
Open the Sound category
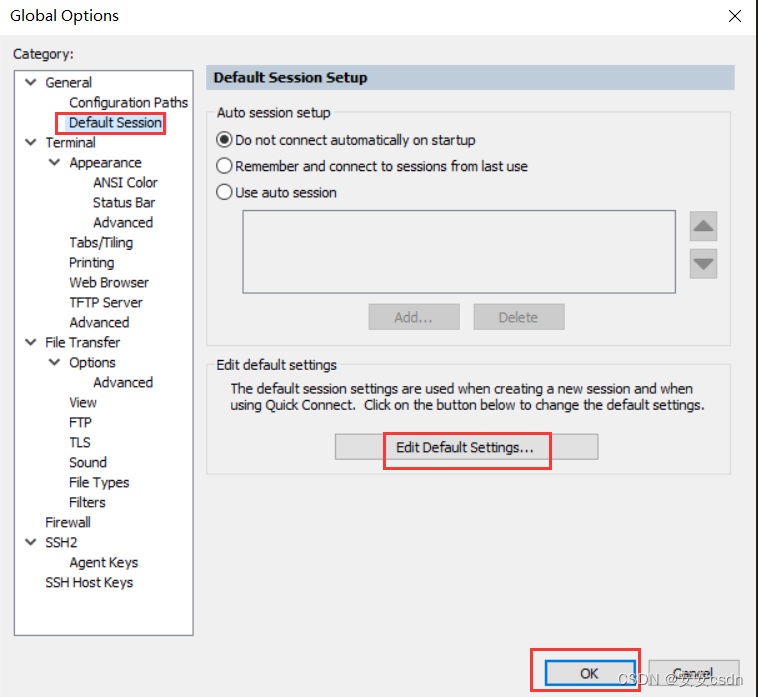point(87,463)
